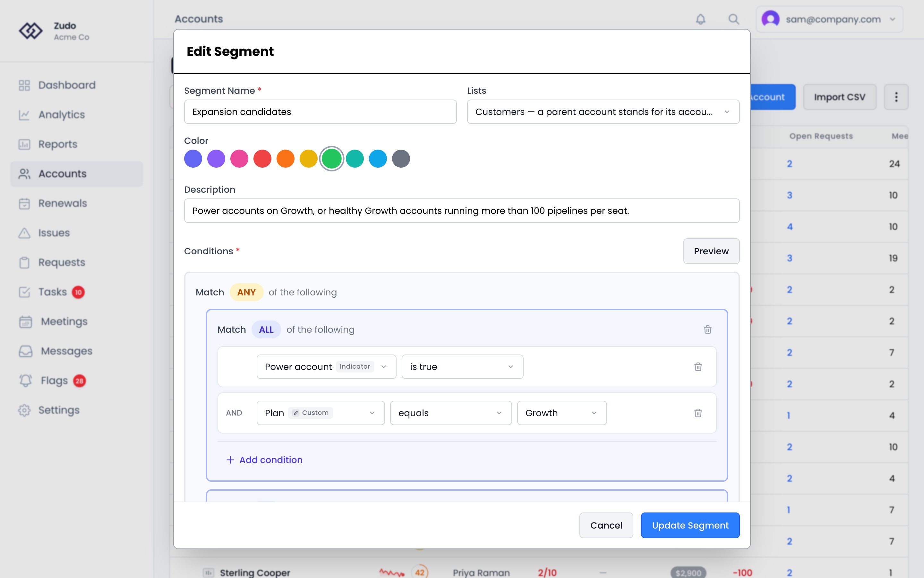Pick the red color swatch
This screenshot has height=578, width=924.
(x=262, y=159)
